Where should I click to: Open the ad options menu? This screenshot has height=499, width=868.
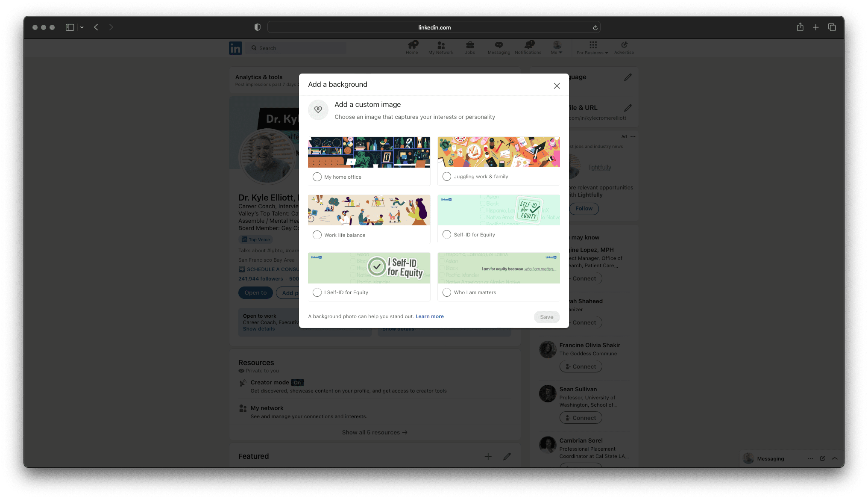[x=632, y=136]
